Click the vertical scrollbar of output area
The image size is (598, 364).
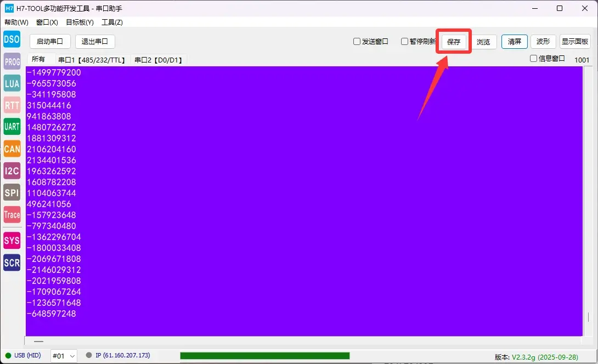[x=588, y=201]
